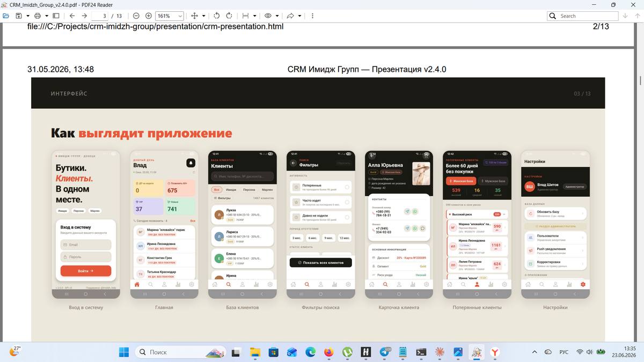Switch the РУС input language indicator

[564, 352]
